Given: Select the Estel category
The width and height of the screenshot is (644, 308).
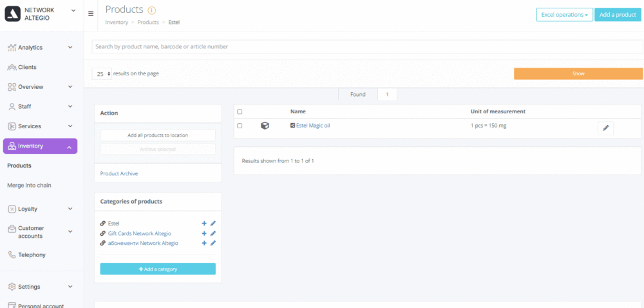Looking at the screenshot, I should [113, 224].
